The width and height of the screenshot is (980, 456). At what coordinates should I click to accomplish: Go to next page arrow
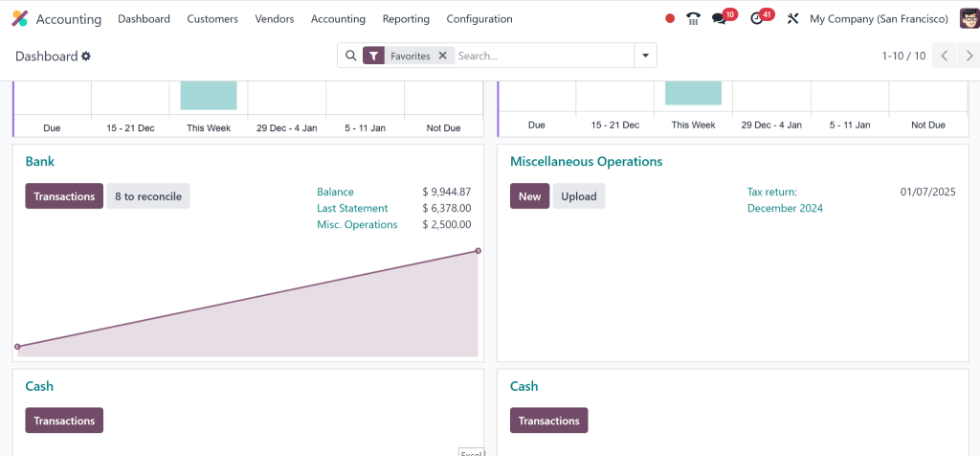coord(969,56)
